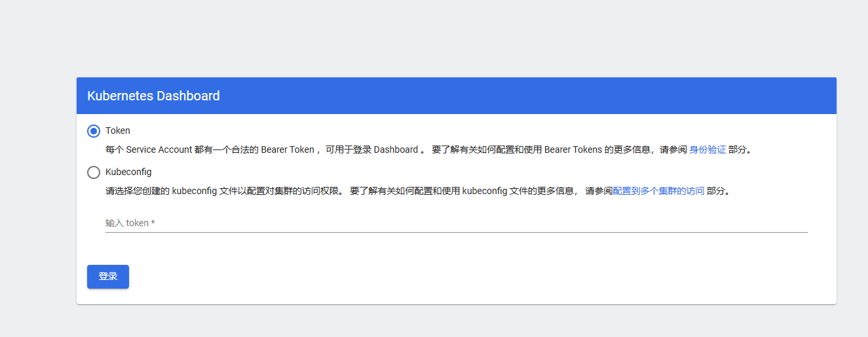Open the 配置到多个集群的访问 link

[x=658, y=191]
